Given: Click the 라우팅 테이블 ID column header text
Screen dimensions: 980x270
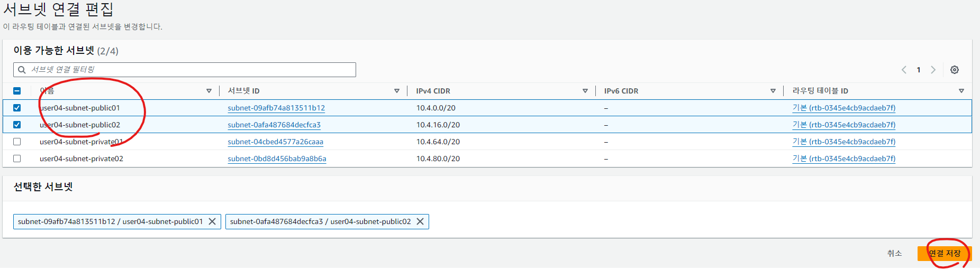Looking at the screenshot, I should pyautogui.click(x=820, y=91).
